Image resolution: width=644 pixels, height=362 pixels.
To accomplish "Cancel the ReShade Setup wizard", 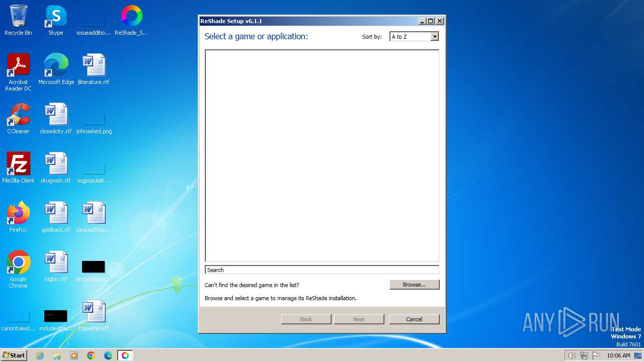I will [414, 319].
